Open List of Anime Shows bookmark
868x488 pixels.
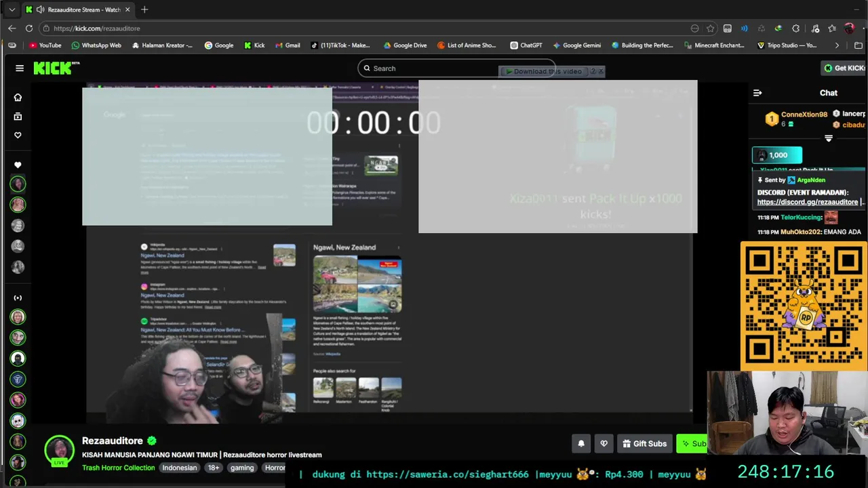[467, 45]
